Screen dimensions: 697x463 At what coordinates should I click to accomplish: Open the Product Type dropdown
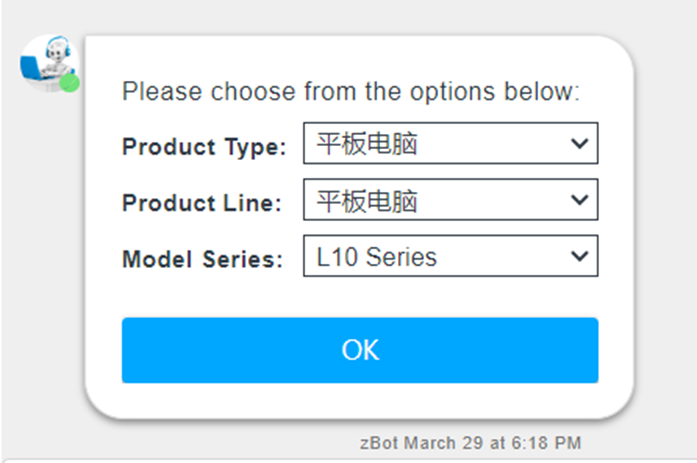(450, 143)
